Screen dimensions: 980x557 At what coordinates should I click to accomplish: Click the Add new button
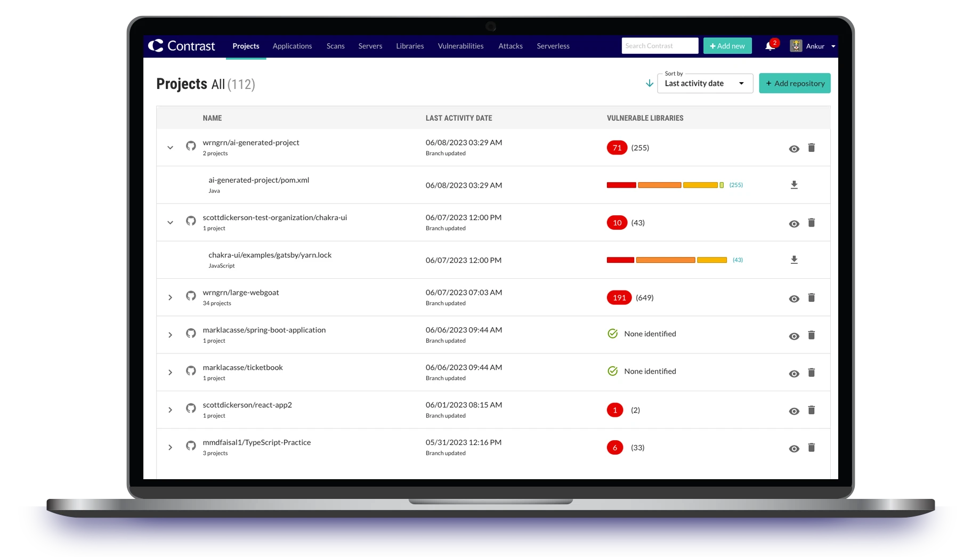[x=727, y=46]
